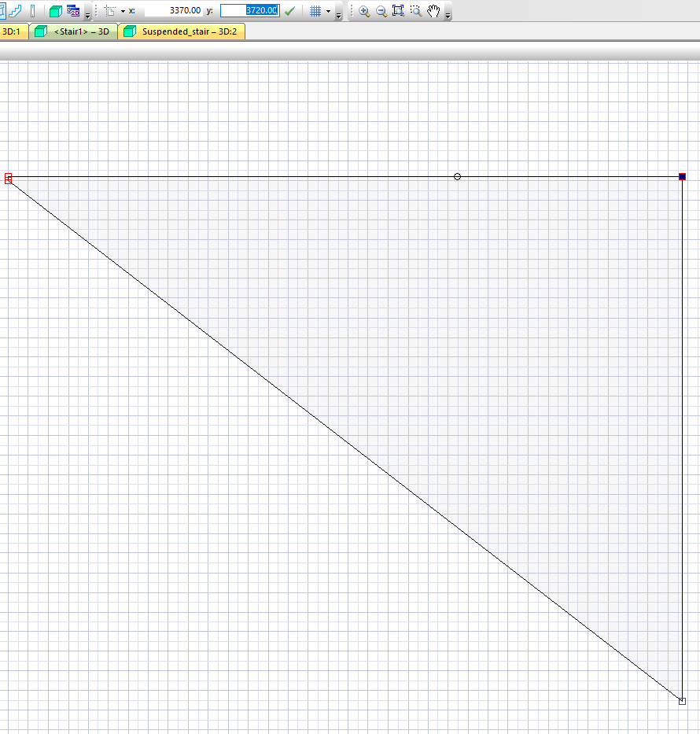Expand view toolbar overflow before user origin

coord(87,16)
